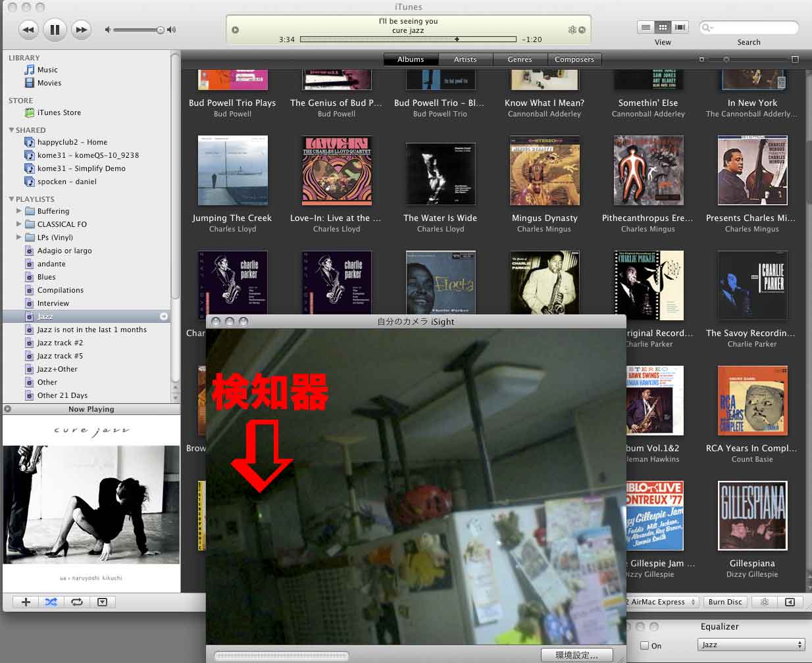This screenshot has height=663, width=812.
Task: Open the Jazz+Other playlist
Action: tap(57, 369)
